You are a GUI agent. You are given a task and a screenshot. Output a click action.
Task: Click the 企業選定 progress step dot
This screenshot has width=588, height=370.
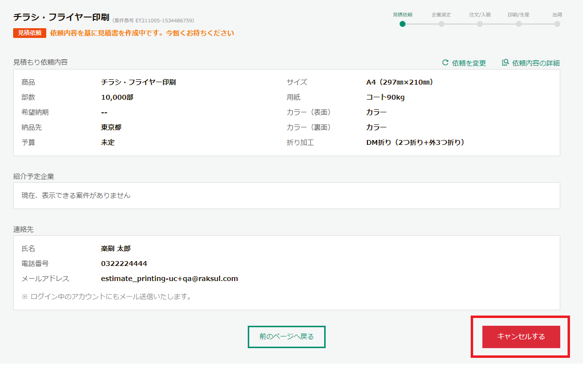click(441, 23)
